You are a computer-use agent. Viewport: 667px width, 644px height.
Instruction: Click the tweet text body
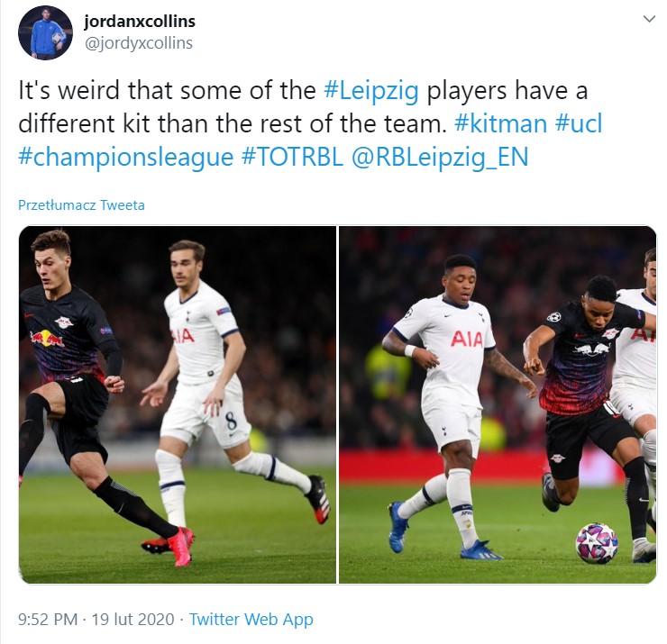pyautogui.click(x=311, y=123)
